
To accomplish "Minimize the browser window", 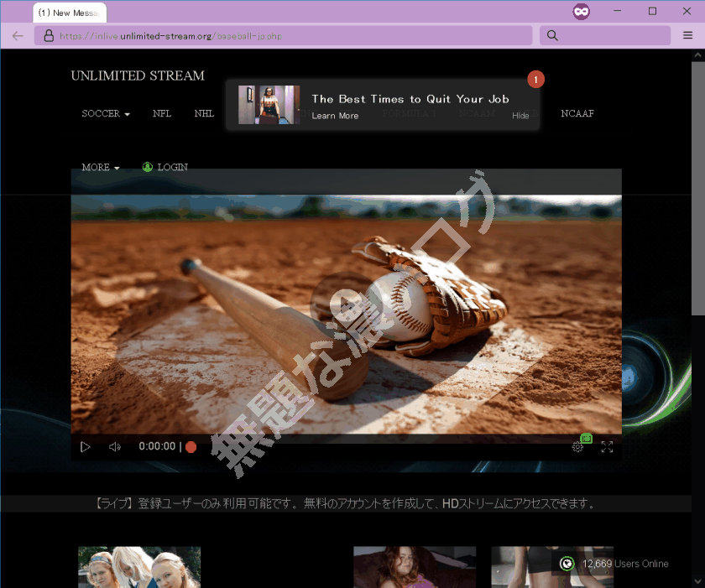I will tap(618, 11).
